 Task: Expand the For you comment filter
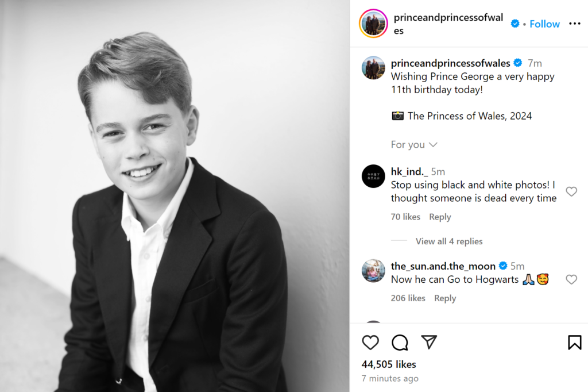pos(414,145)
